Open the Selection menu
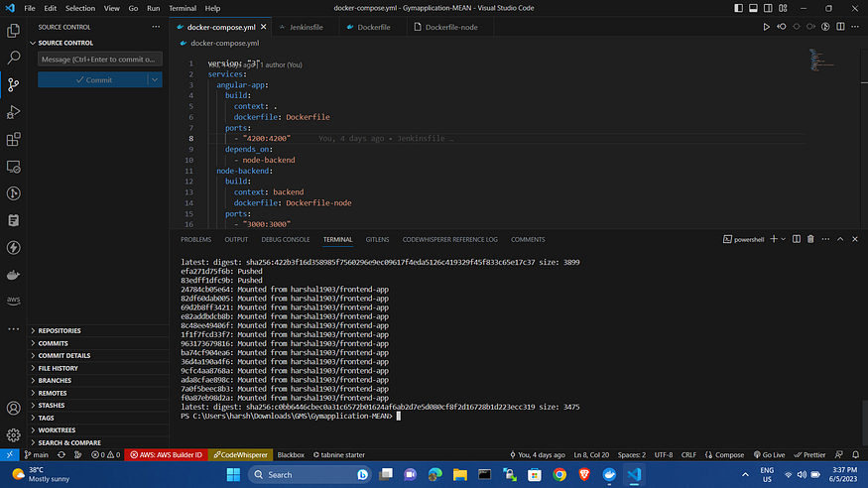Image resolution: width=868 pixels, height=488 pixels. pos(80,8)
